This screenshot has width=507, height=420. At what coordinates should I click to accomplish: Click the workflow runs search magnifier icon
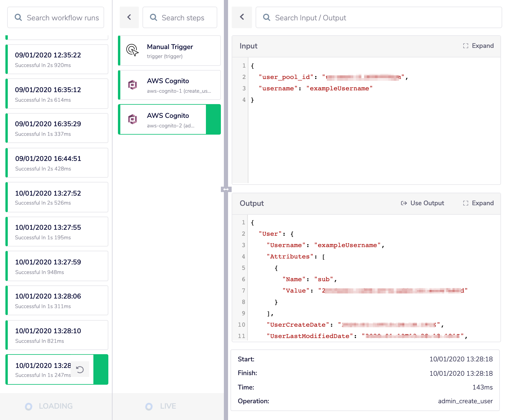point(18,18)
